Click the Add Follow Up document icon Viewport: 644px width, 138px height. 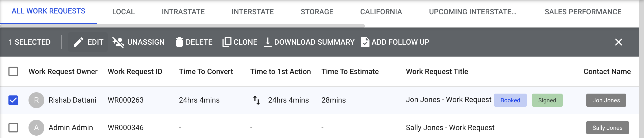[x=365, y=42]
